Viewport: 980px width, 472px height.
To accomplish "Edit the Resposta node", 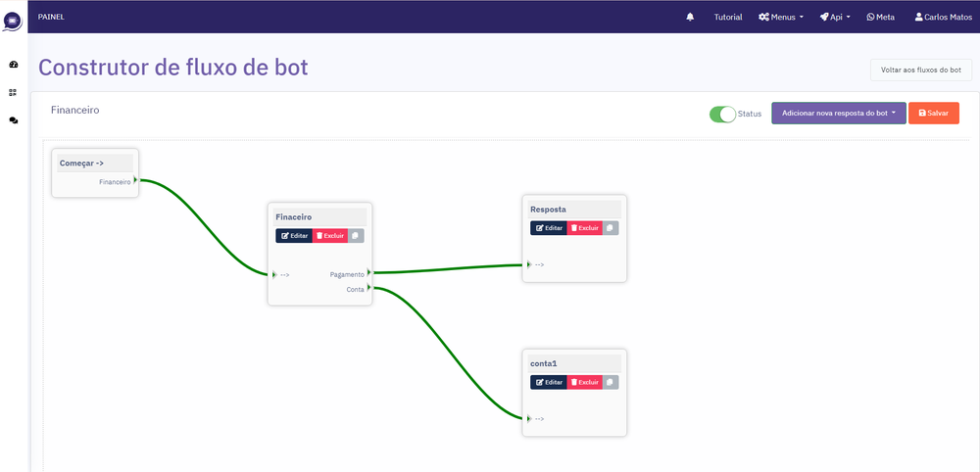I will 549,228.
